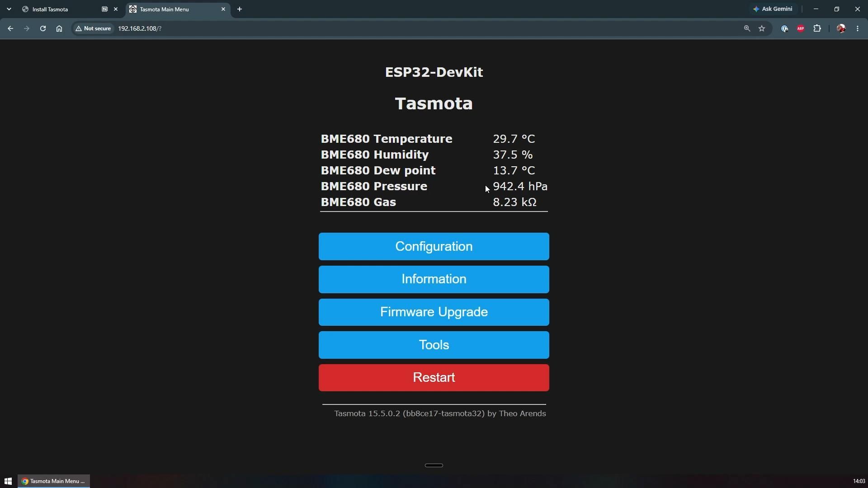Open the Configuration menu

pyautogui.click(x=434, y=247)
